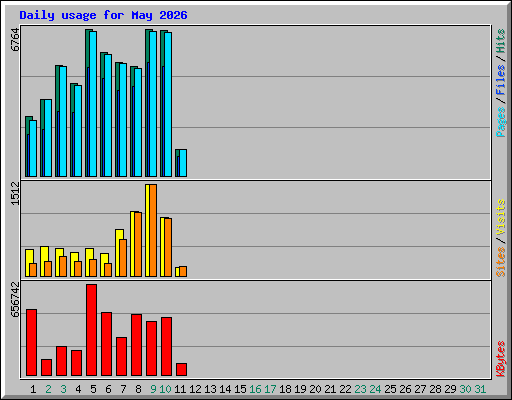Select day 7 on the date axis

click(x=123, y=389)
